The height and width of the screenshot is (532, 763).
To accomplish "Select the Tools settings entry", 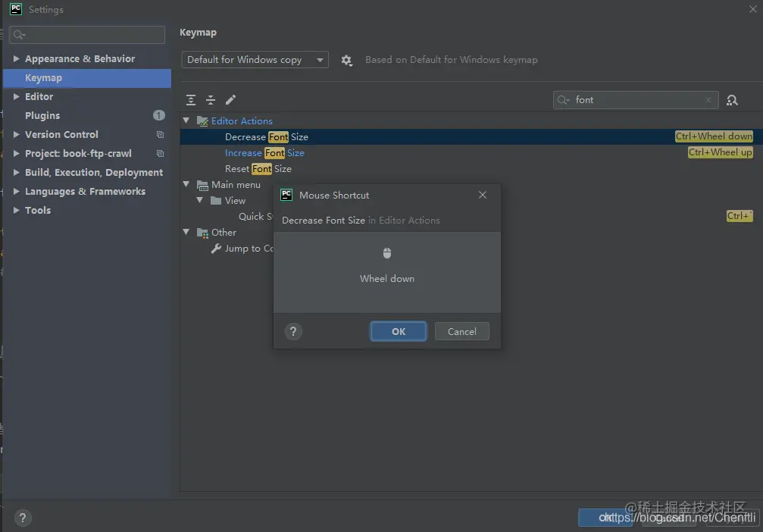I will 37,210.
